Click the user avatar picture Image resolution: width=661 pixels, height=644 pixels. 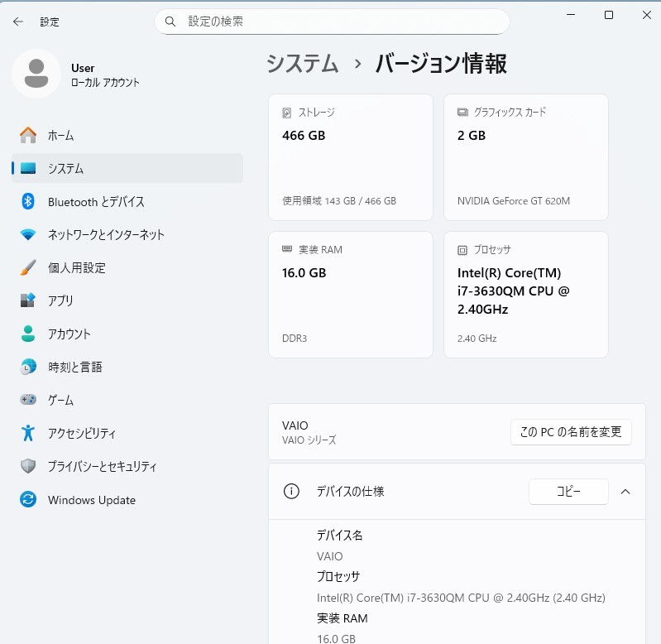[x=36, y=74]
